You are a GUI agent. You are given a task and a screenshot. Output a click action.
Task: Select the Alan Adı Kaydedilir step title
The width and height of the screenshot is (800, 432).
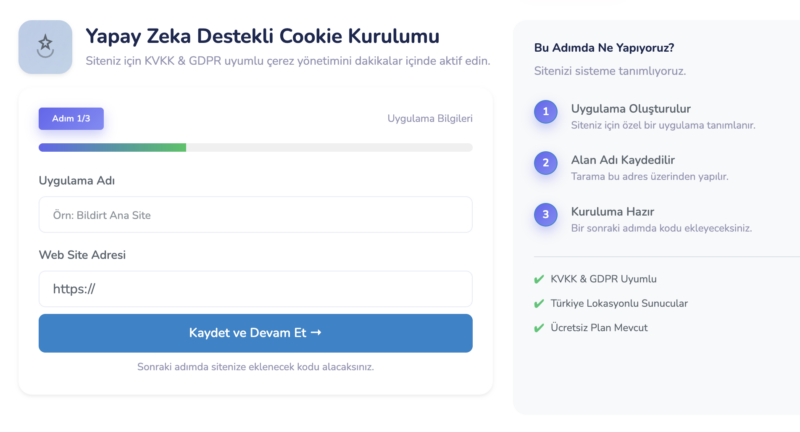[x=622, y=160]
